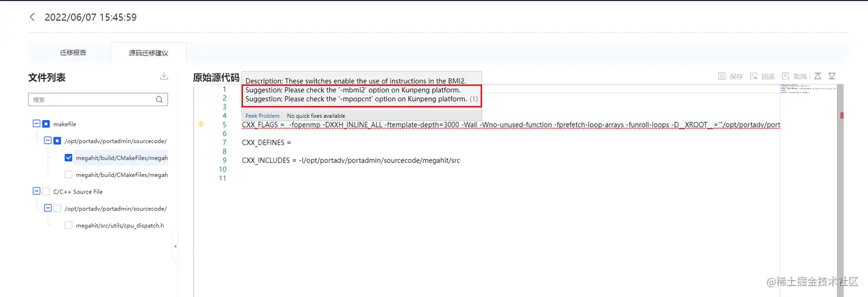Click the BMI2 description text in the tooltip
868x297 pixels.
356,82
